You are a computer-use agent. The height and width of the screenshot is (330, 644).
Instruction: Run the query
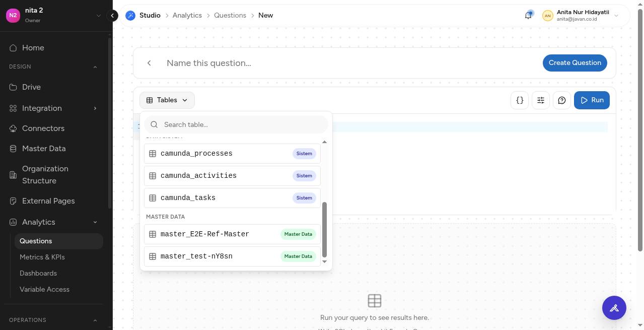tap(592, 100)
